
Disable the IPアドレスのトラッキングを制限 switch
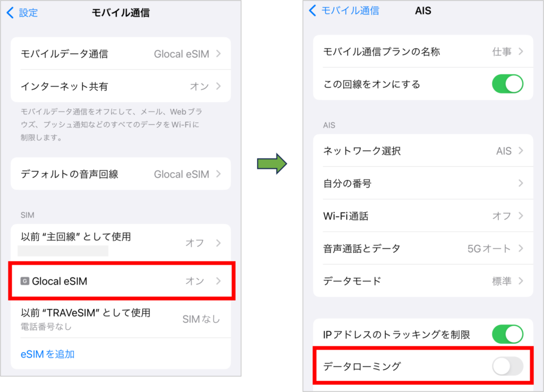tap(507, 335)
